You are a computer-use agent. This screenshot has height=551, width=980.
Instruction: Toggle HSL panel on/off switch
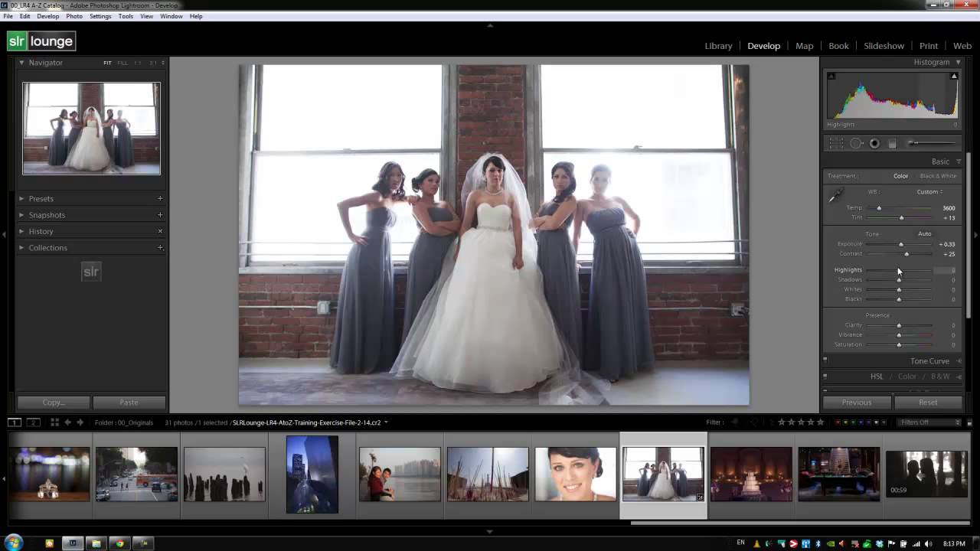point(825,377)
